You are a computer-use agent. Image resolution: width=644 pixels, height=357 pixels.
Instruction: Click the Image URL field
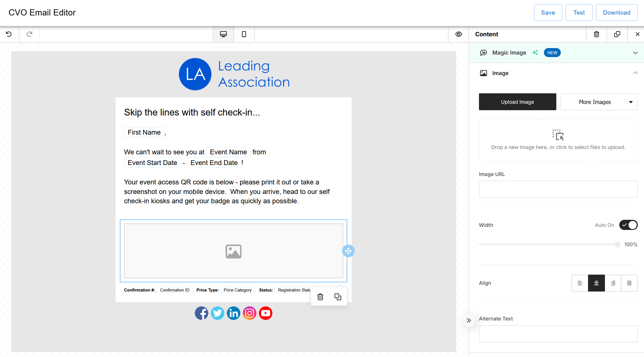[558, 189]
